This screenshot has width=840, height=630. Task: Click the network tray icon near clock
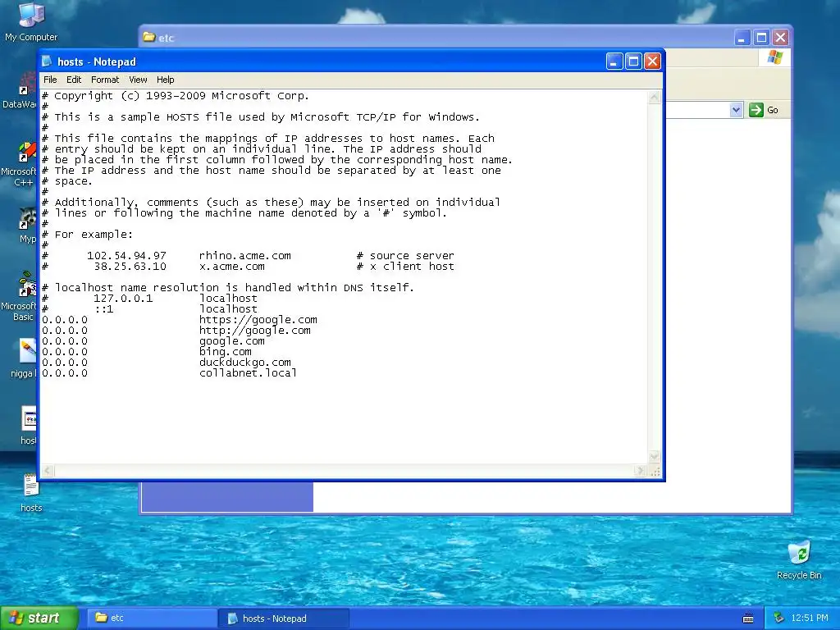point(778,618)
